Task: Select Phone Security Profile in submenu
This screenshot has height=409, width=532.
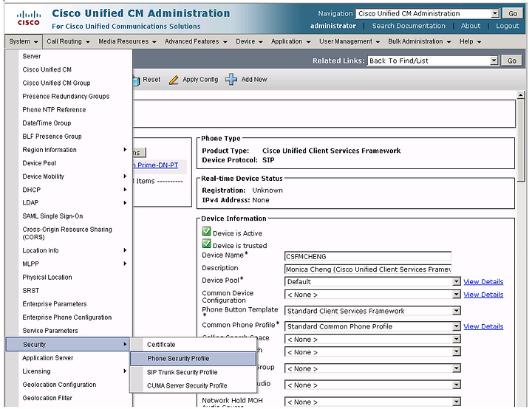Action: [x=193, y=359]
